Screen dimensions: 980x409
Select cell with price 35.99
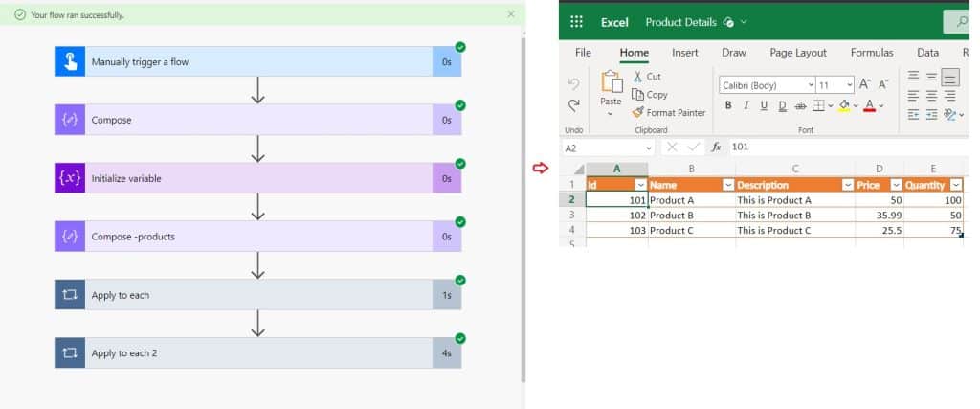880,216
